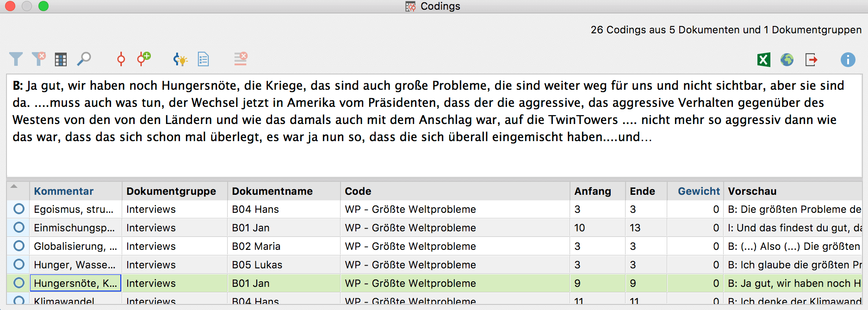
Task: Click 'B01 Jan' in the highlighted Hungersnöte row
Action: [284, 283]
